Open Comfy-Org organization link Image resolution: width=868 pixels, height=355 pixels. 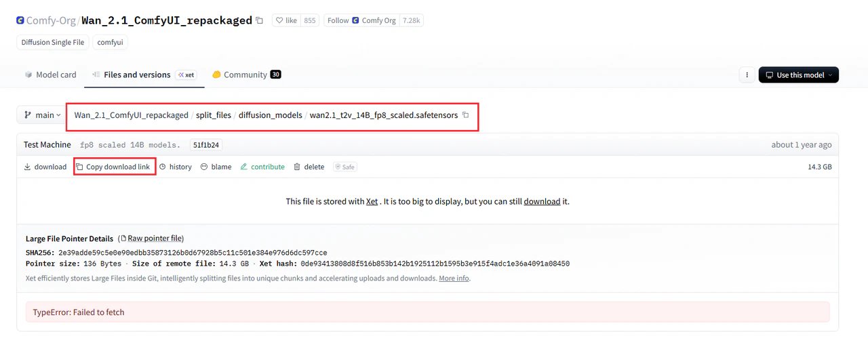coord(51,20)
